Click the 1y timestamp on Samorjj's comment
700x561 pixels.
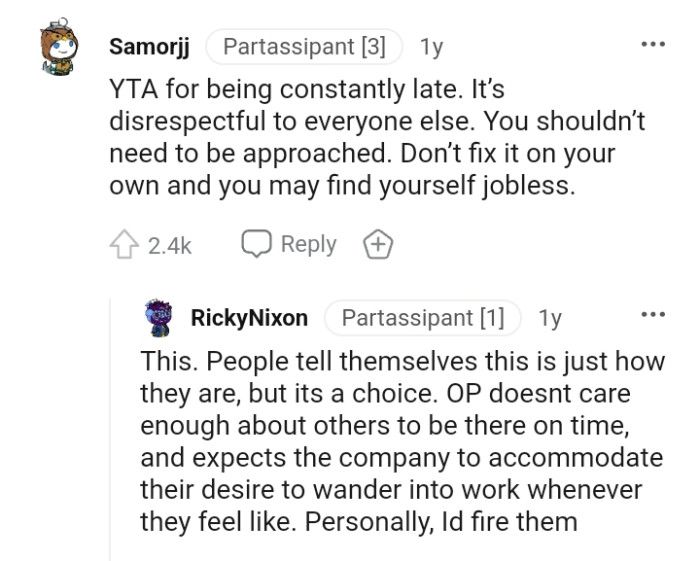pyautogui.click(x=431, y=47)
